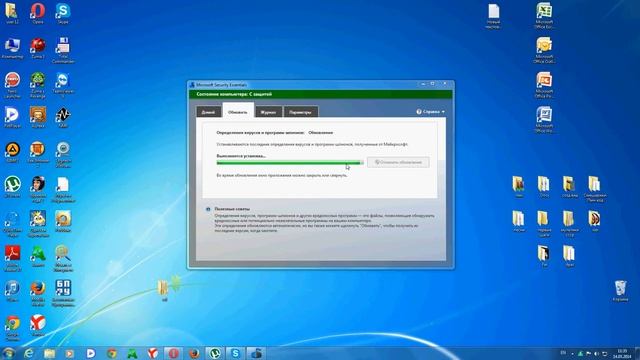Open the Mozilla Firefox desktop shortcut
640x360 pixels.
point(38,293)
